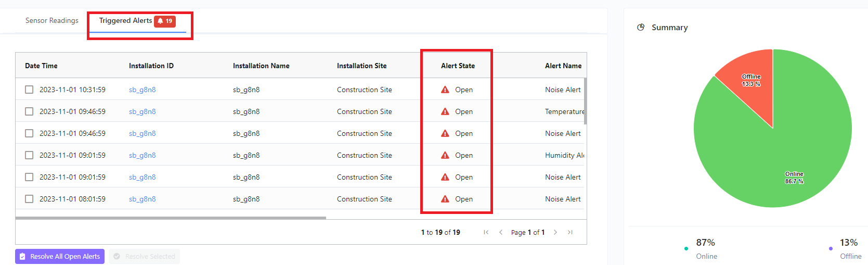Viewport: 868px width, 265px height.
Task: Open the sb_g8n8 link in the first row
Action: 142,90
